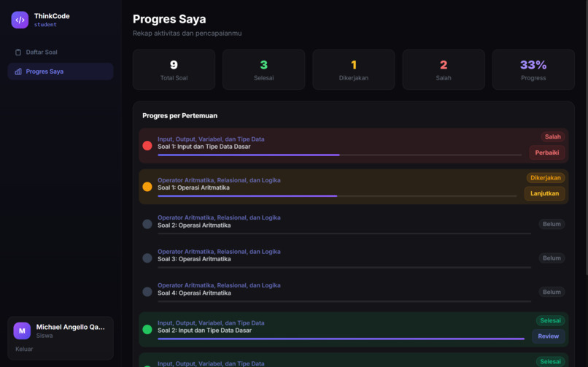Image resolution: width=588 pixels, height=367 pixels.
Task: Click the Salah status badge
Action: point(553,137)
